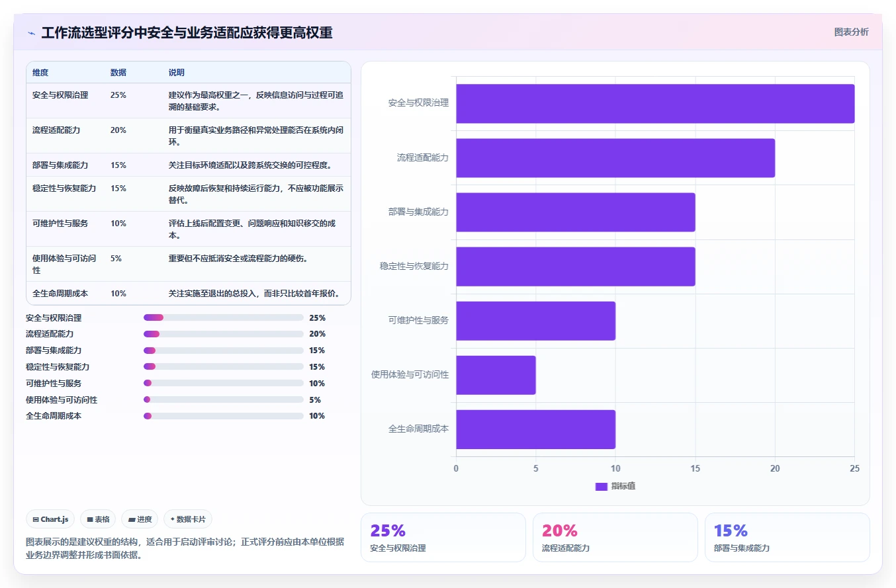Click 10% in the table's 全生命周期成本 row
896x588 pixels.
pos(118,293)
